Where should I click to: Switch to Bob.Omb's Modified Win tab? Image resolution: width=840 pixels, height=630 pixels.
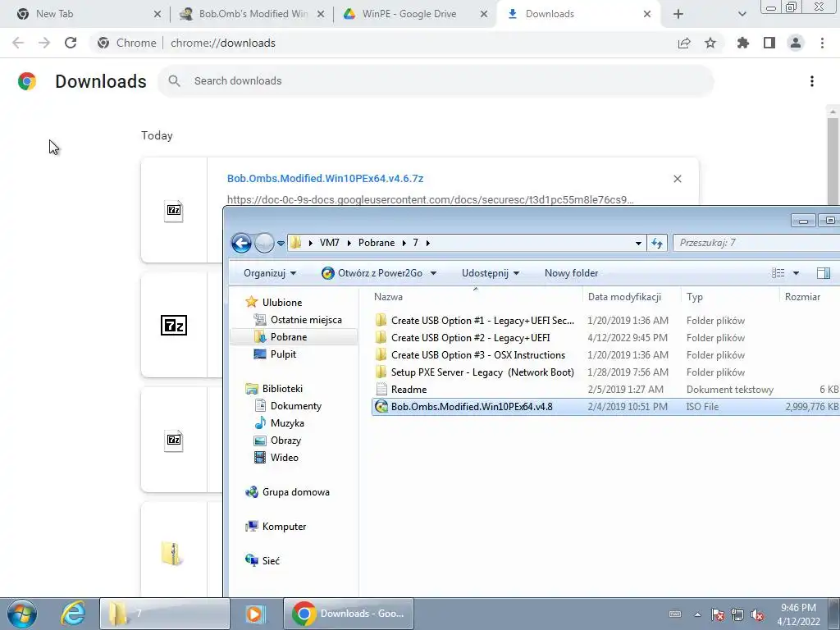point(251,14)
